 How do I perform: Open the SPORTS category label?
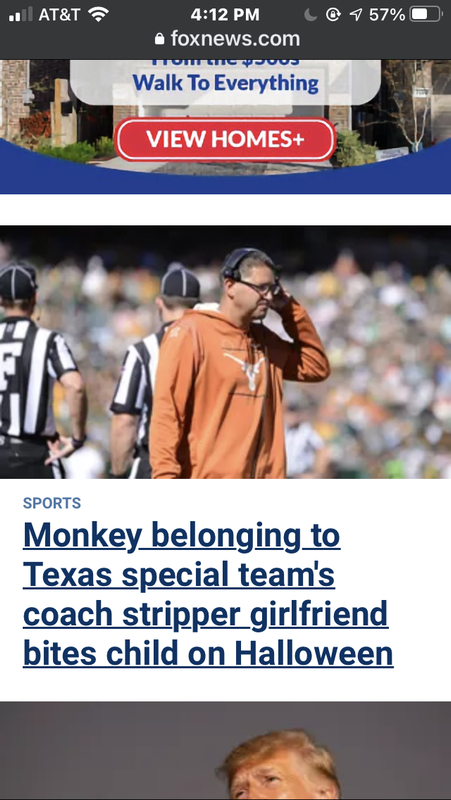(52, 503)
